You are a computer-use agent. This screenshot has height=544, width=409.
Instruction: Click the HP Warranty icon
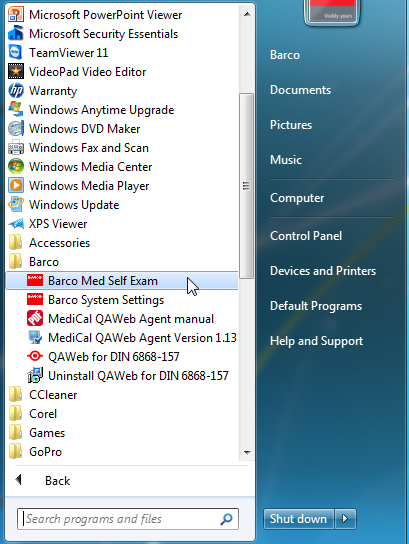tap(16, 91)
